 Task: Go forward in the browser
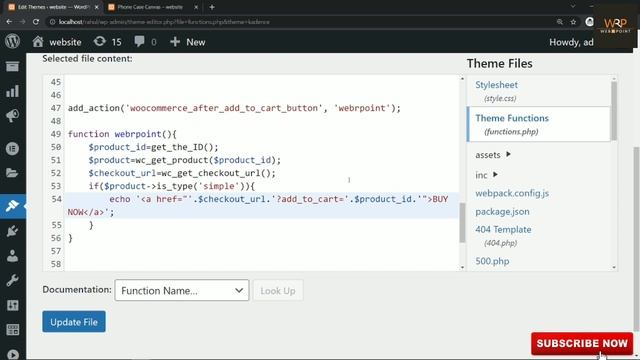[22, 22]
